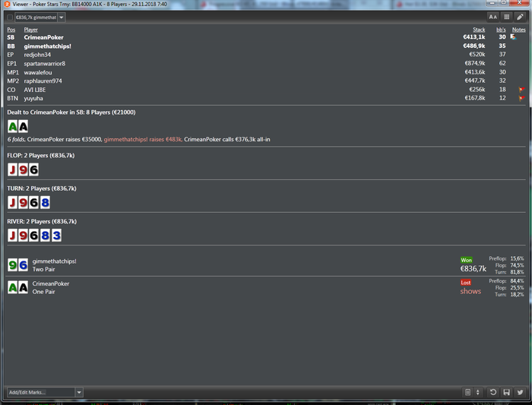Viewport: 532px width, 405px height.
Task: Share the hand via Twitter bird icon
Action: point(520,392)
